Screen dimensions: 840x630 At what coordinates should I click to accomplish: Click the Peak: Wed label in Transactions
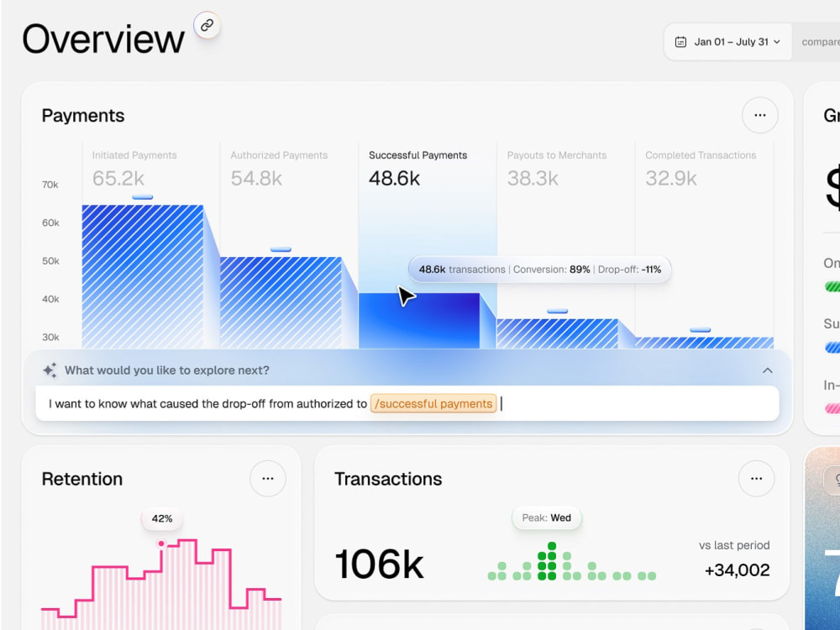click(547, 518)
